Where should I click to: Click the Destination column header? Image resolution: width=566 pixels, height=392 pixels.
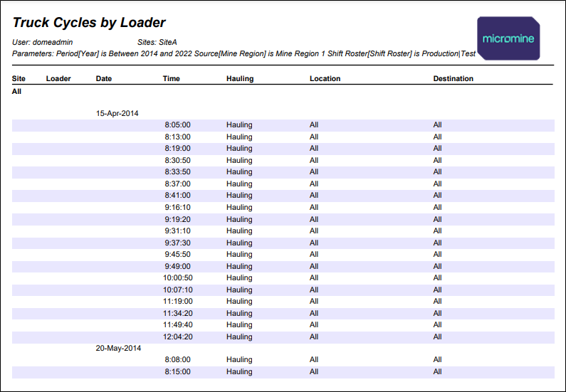point(453,79)
